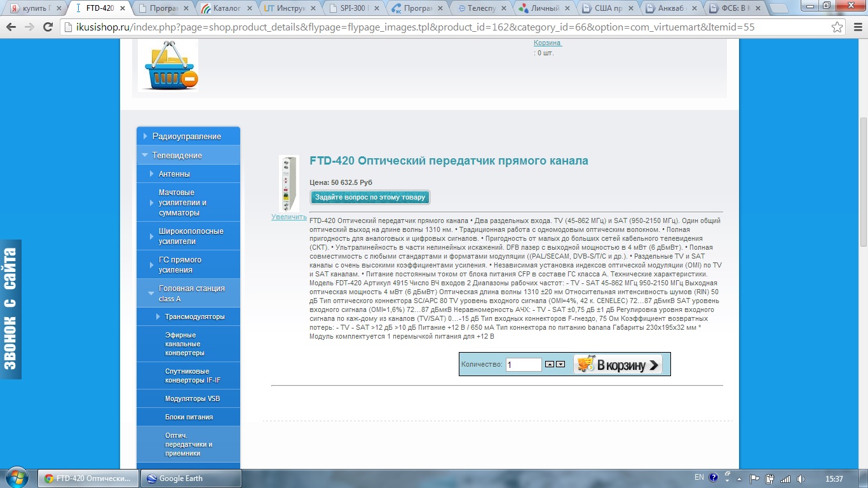868x488 pixels.
Task: Switch to the Анкваб browser tab
Action: [672, 9]
